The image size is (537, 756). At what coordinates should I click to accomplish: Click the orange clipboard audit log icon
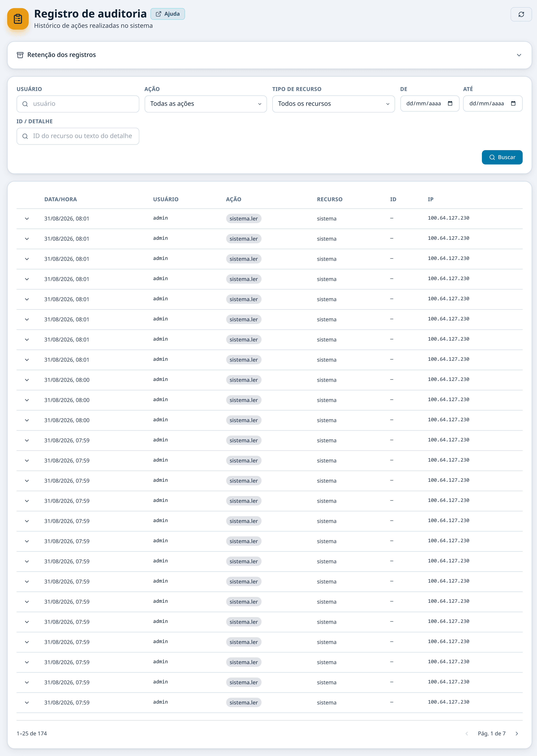pyautogui.click(x=18, y=19)
